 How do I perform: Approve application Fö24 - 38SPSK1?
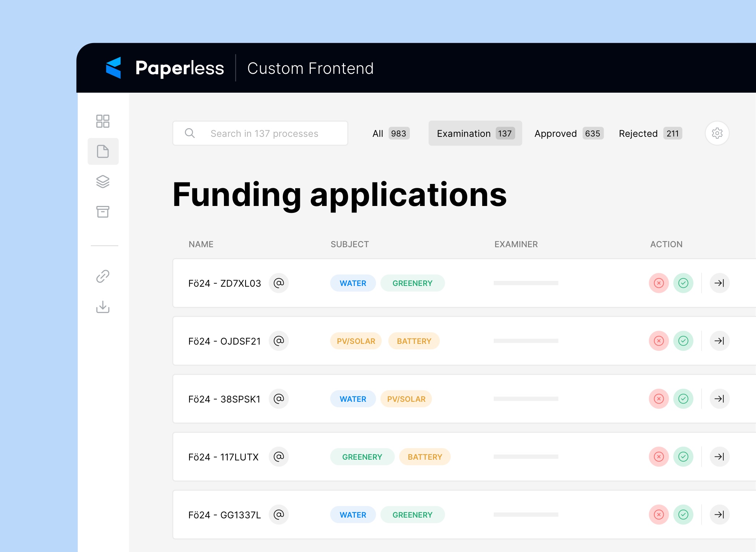pyautogui.click(x=683, y=399)
